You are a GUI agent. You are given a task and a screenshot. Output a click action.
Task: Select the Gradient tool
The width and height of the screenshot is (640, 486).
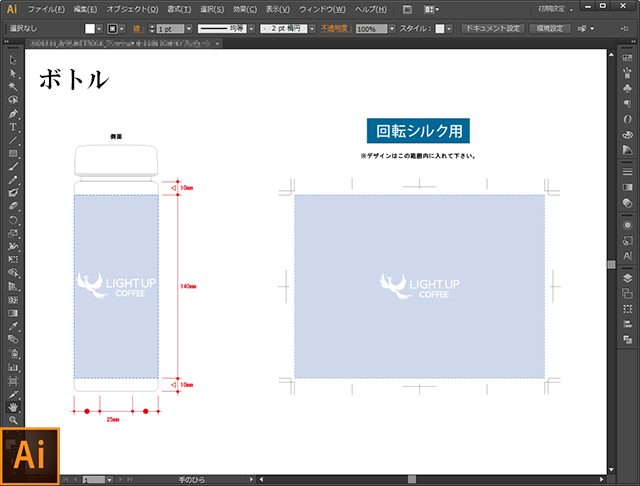coord(13,313)
